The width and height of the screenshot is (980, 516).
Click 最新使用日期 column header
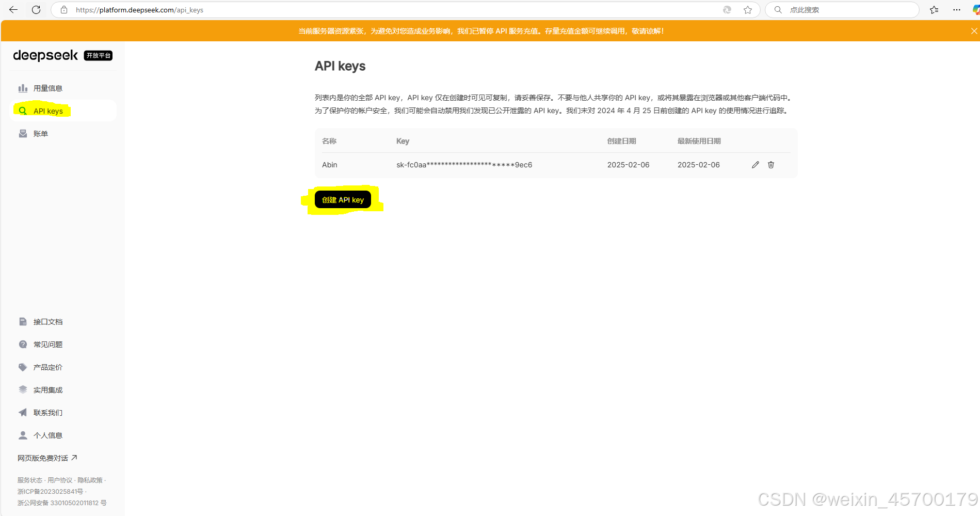pos(699,141)
